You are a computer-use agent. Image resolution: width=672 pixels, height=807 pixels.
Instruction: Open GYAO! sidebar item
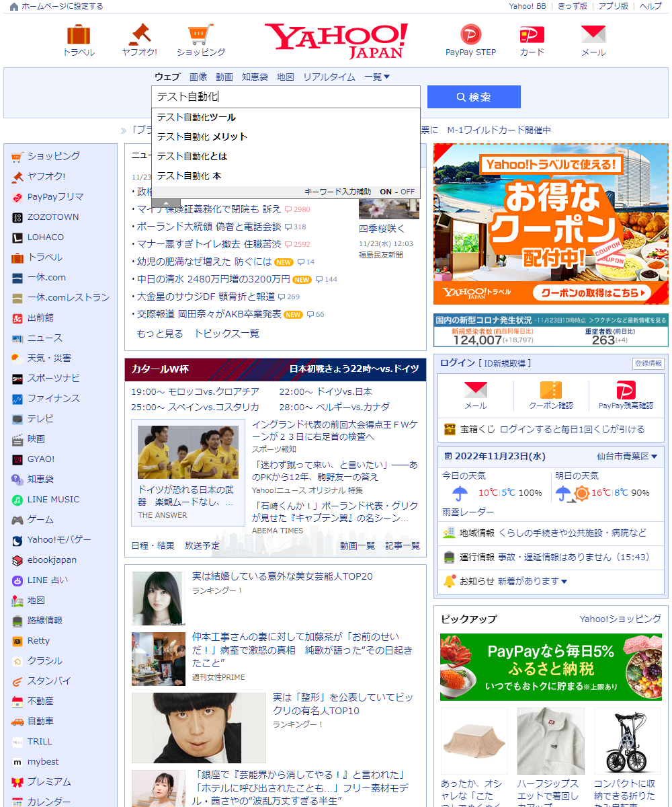click(x=41, y=459)
